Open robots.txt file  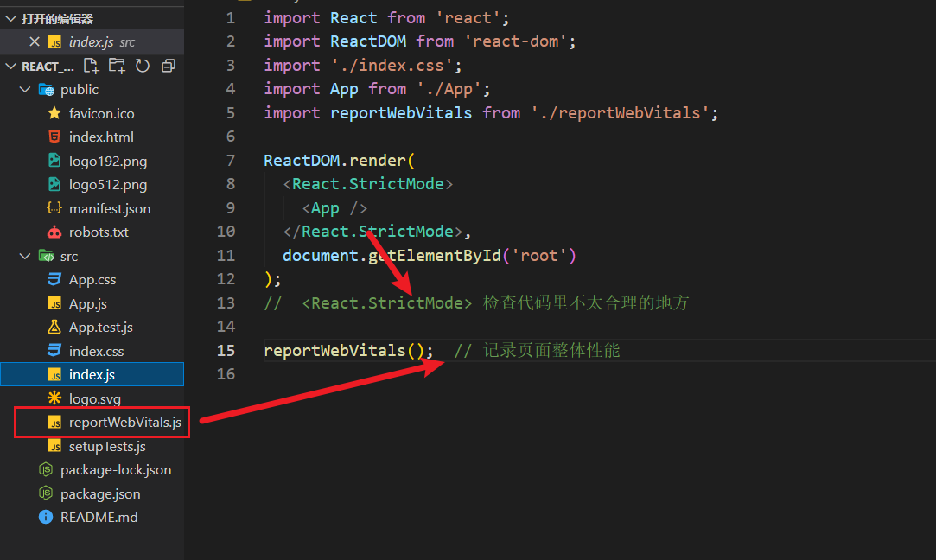pos(99,232)
